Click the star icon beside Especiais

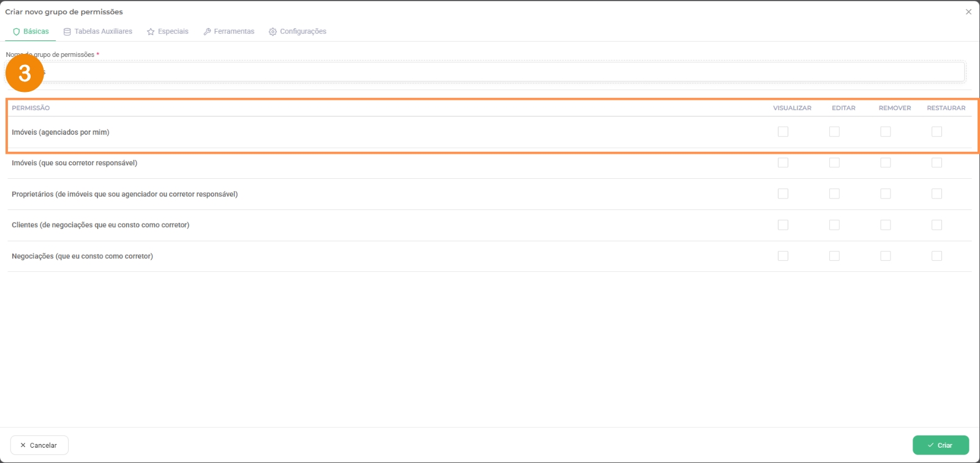pyautogui.click(x=151, y=32)
